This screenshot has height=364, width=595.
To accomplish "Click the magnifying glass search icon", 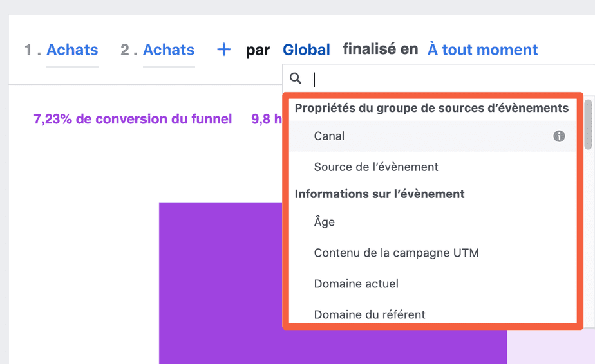I will (x=295, y=78).
